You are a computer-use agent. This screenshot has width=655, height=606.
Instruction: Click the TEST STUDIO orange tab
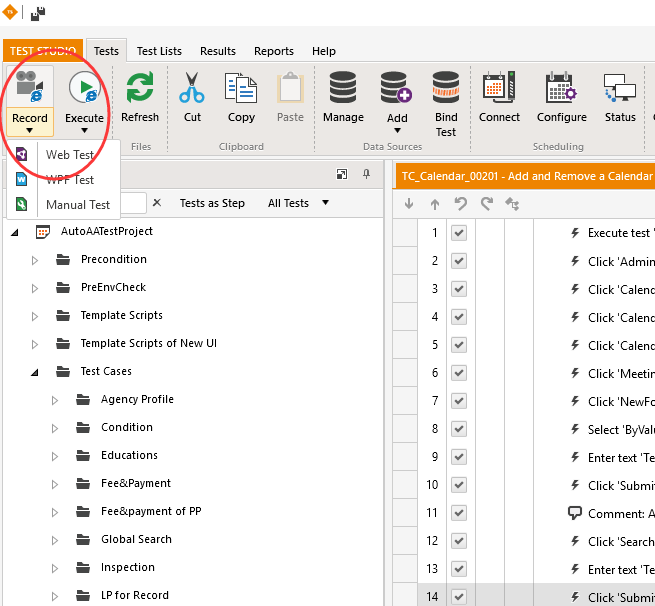pyautogui.click(x=43, y=51)
